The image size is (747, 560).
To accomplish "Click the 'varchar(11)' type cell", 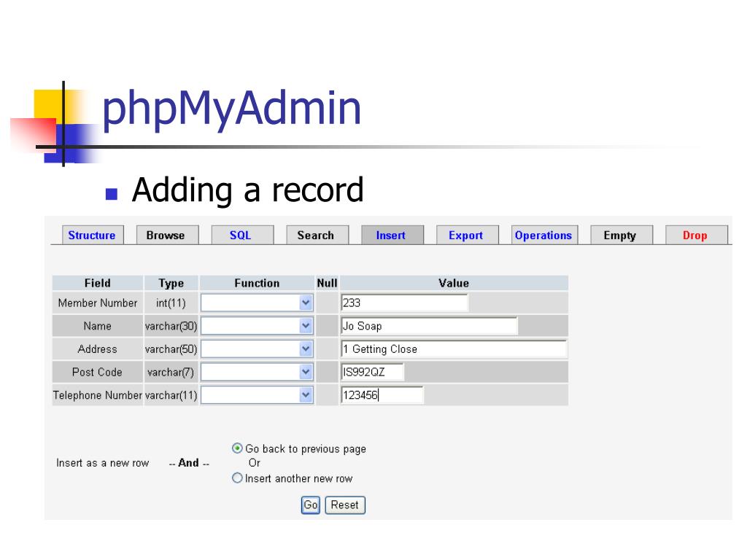I will (x=171, y=395).
